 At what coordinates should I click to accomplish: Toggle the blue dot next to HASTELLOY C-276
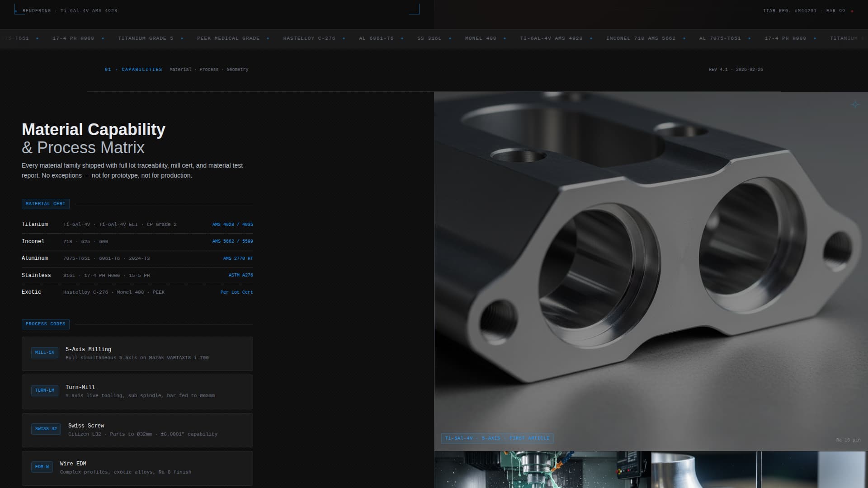pos(344,38)
